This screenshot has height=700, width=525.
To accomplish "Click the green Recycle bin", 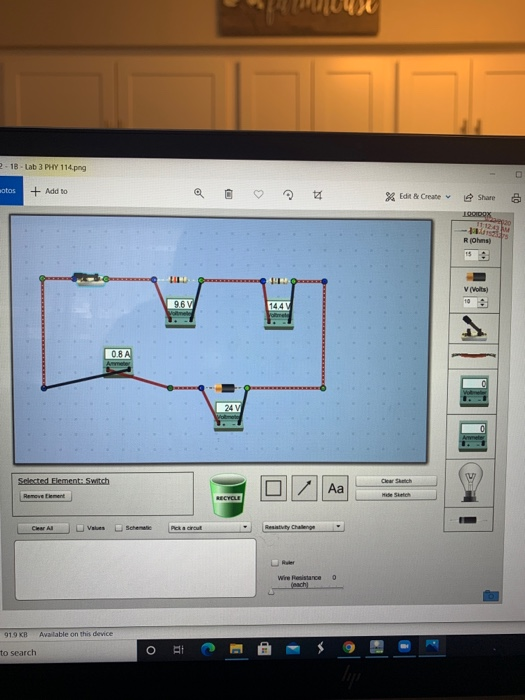I will point(228,496).
